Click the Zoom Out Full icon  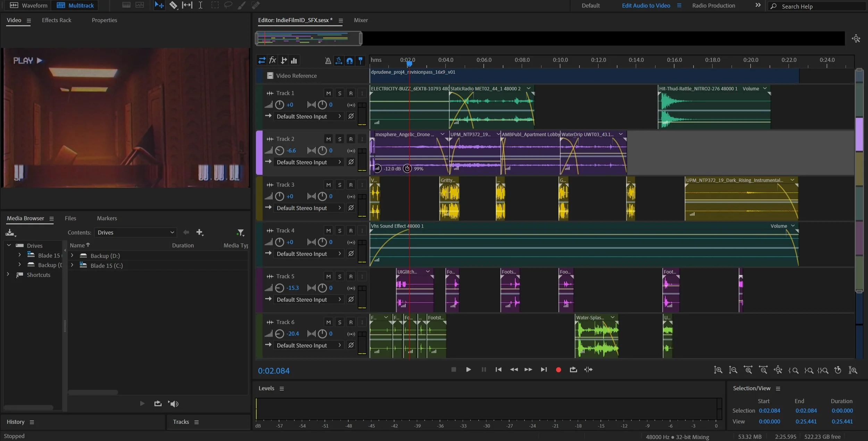(x=778, y=370)
